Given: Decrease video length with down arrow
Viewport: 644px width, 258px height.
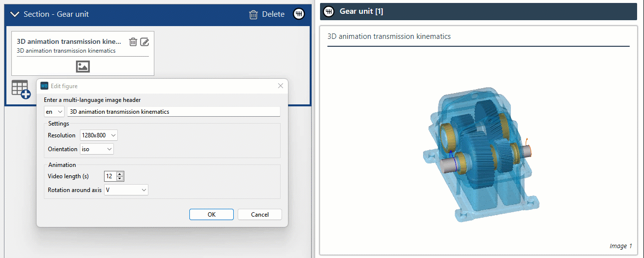Looking at the screenshot, I should click(x=120, y=178).
